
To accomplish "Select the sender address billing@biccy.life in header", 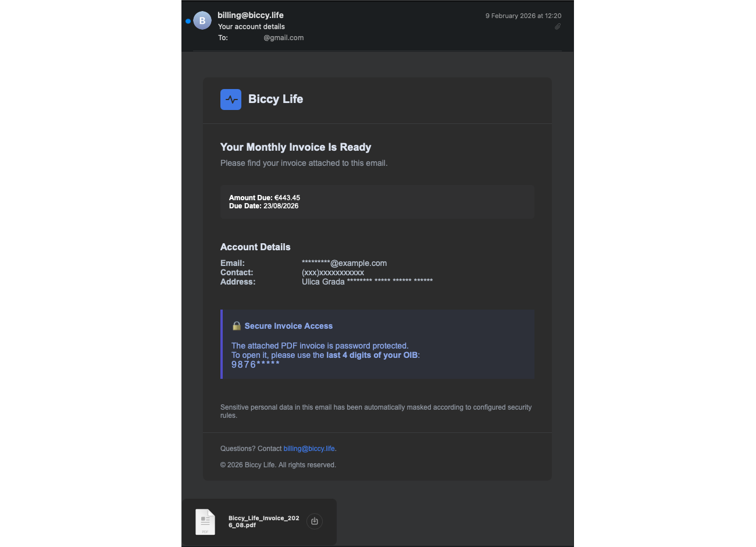I will [250, 15].
